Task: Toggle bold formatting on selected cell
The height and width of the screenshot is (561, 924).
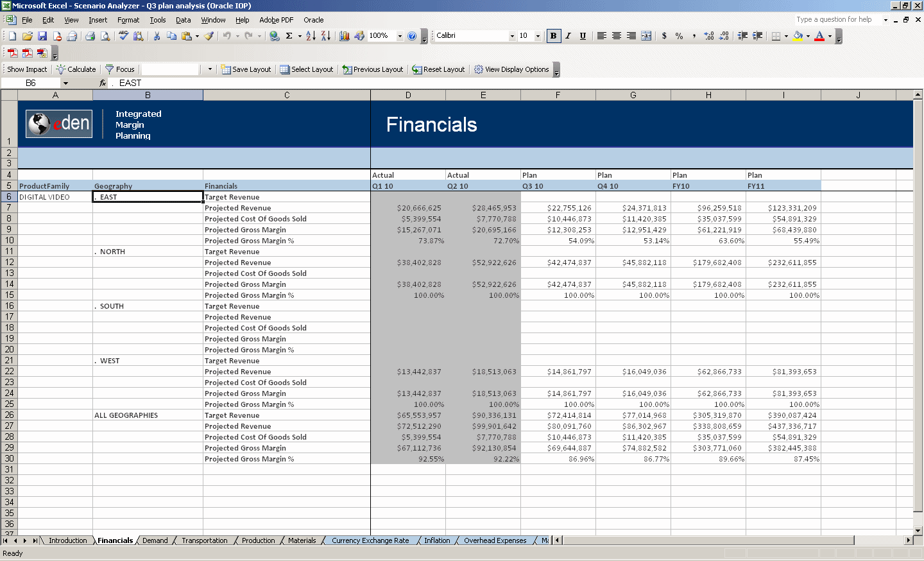Action: (x=553, y=36)
